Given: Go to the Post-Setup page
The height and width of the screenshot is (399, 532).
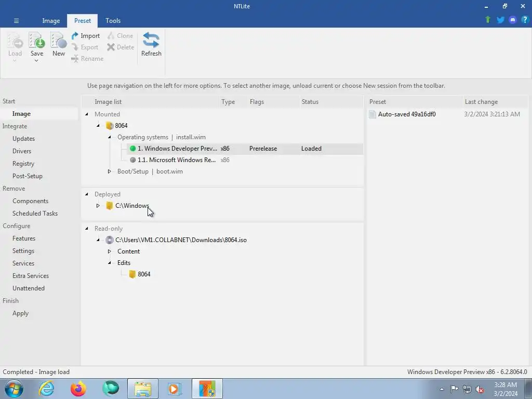Looking at the screenshot, I should tap(28, 176).
